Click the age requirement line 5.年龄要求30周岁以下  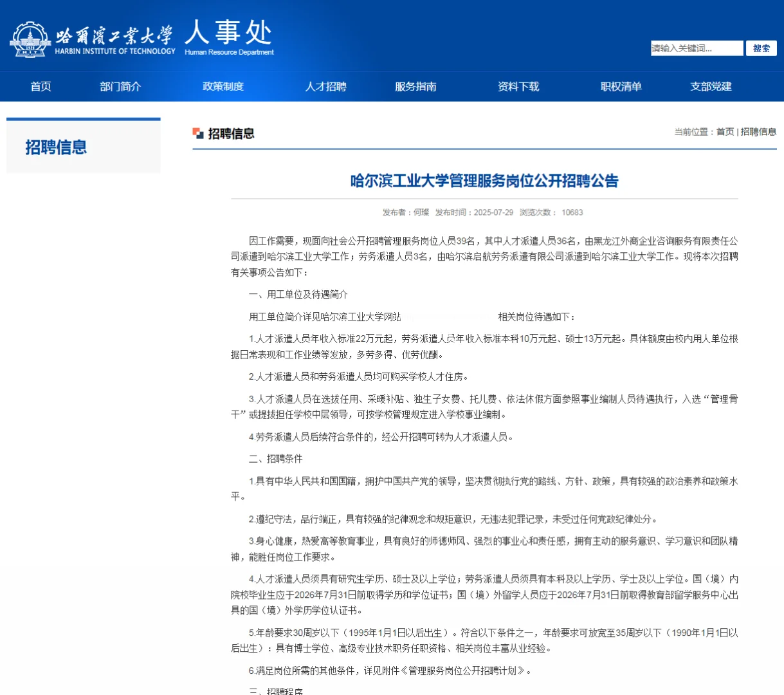point(484,640)
